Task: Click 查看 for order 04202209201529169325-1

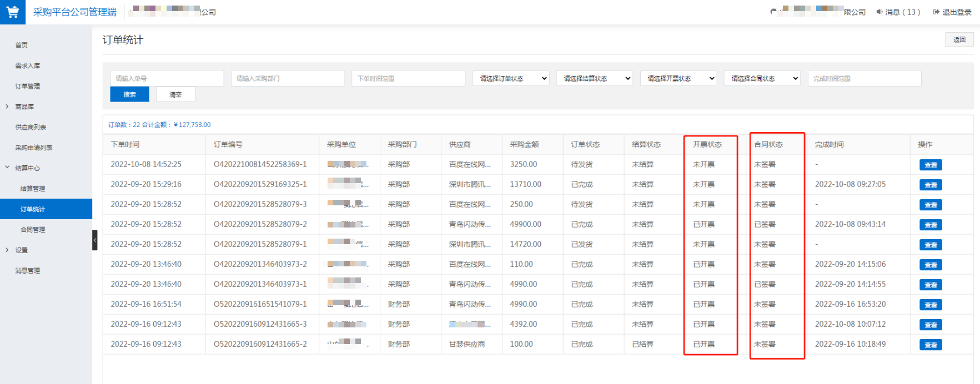Action: point(931,185)
